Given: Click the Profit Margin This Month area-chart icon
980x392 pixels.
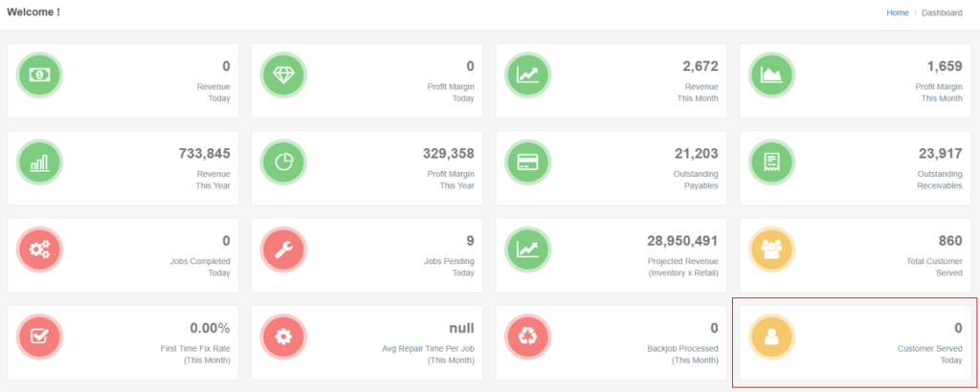Looking at the screenshot, I should click(x=771, y=76).
